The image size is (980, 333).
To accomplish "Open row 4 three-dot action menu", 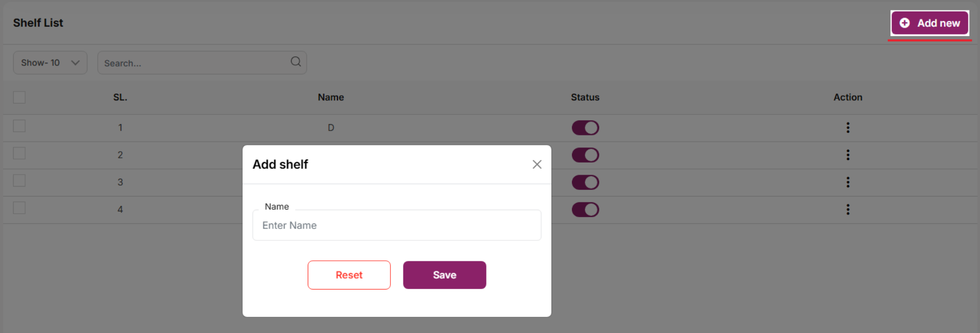I will click(848, 210).
